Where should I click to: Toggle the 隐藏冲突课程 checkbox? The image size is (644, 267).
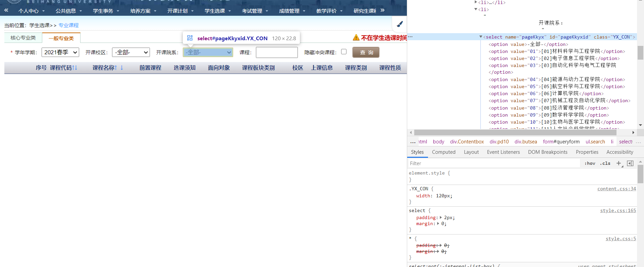pyautogui.click(x=344, y=52)
